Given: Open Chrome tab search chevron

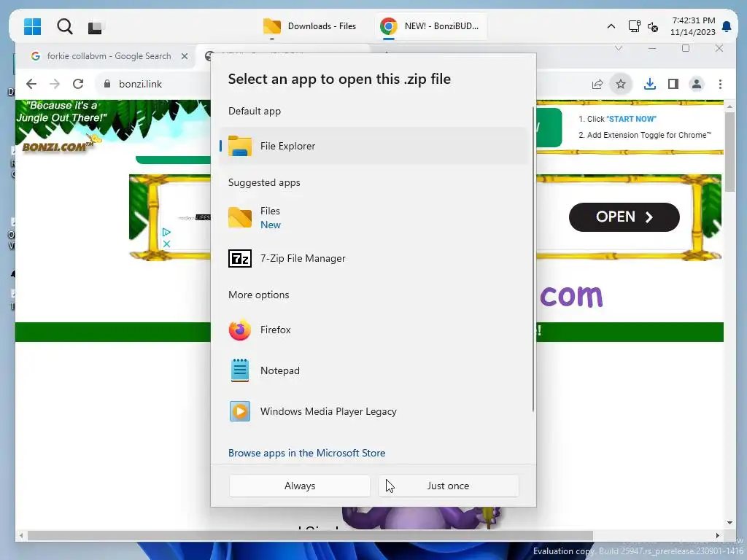Looking at the screenshot, I should [619, 48].
